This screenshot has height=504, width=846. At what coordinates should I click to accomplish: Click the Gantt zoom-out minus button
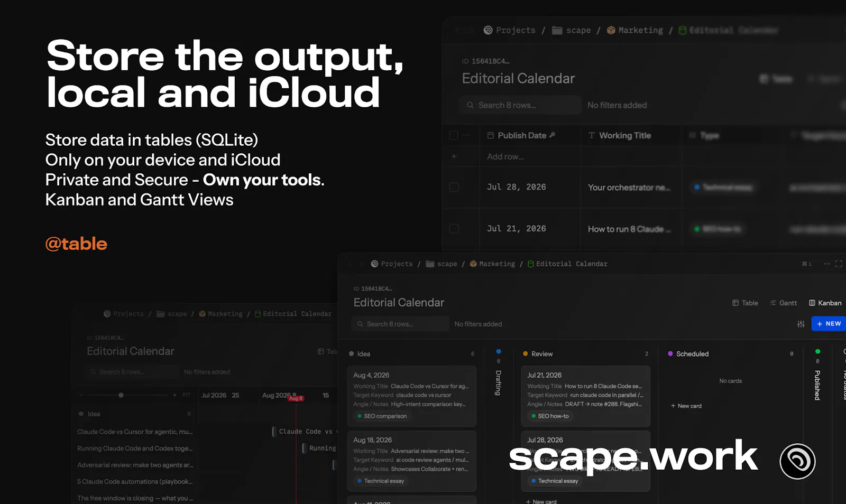coord(81,395)
